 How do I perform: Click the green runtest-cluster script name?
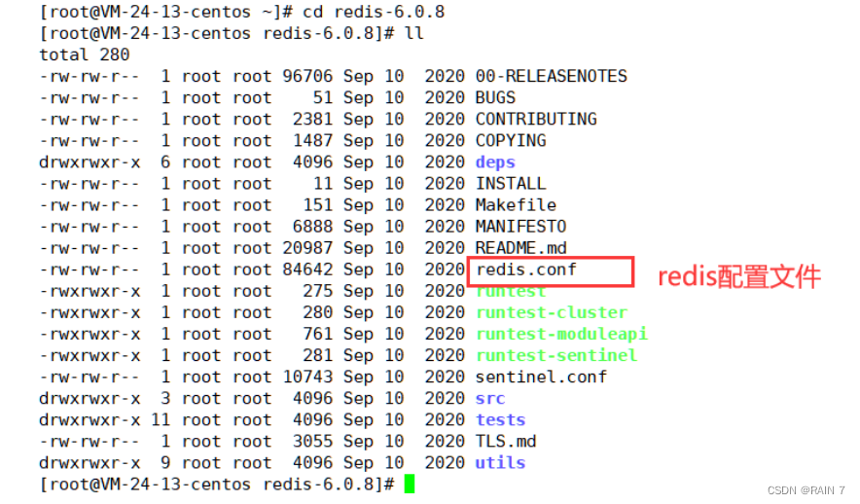[552, 312]
